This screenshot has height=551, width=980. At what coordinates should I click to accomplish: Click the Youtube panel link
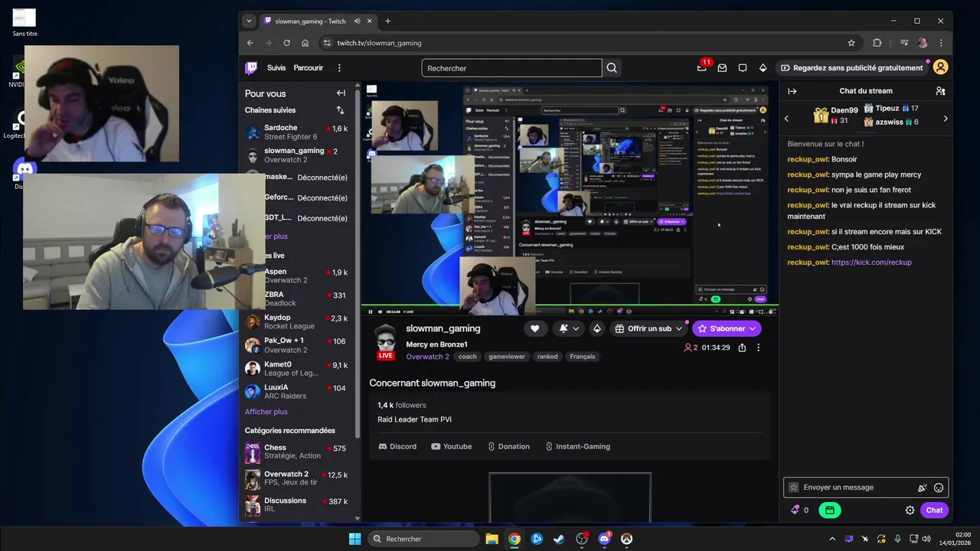click(451, 446)
